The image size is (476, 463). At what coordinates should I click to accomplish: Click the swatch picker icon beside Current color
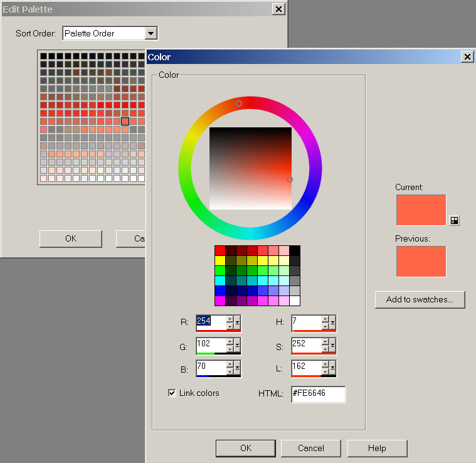pos(455,220)
